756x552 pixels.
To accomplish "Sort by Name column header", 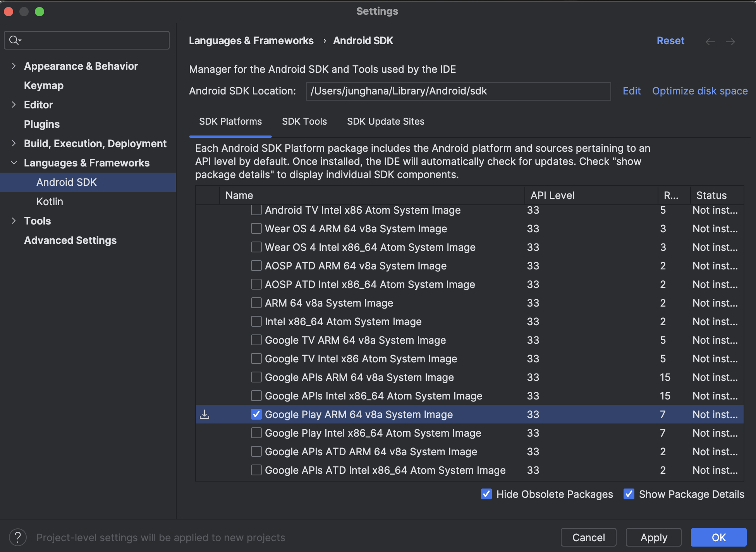I will (x=372, y=195).
